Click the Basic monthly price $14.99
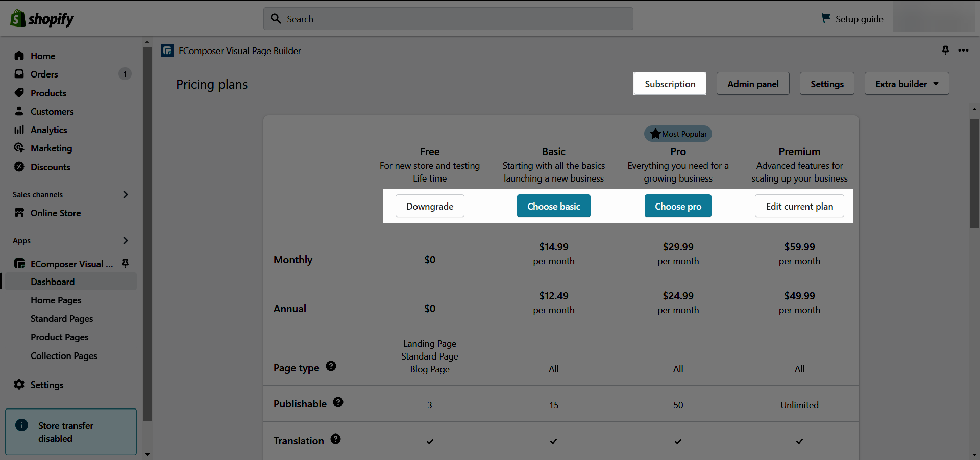 554,247
